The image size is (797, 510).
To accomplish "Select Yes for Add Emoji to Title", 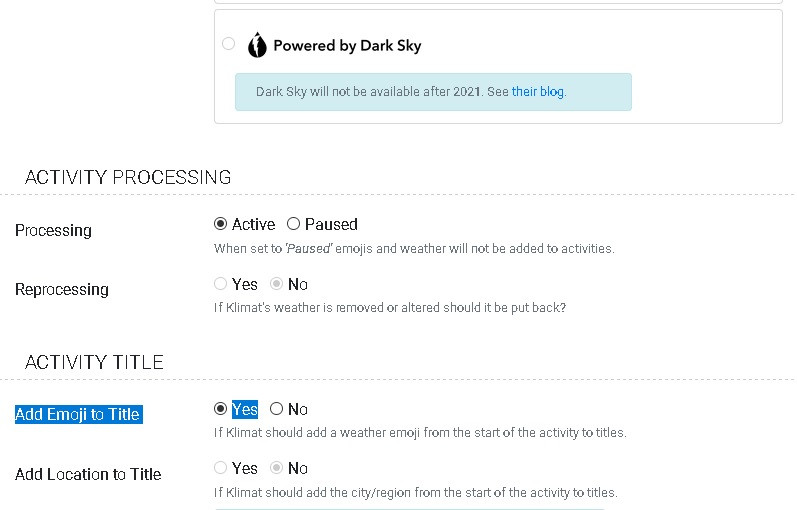I will click(220, 409).
